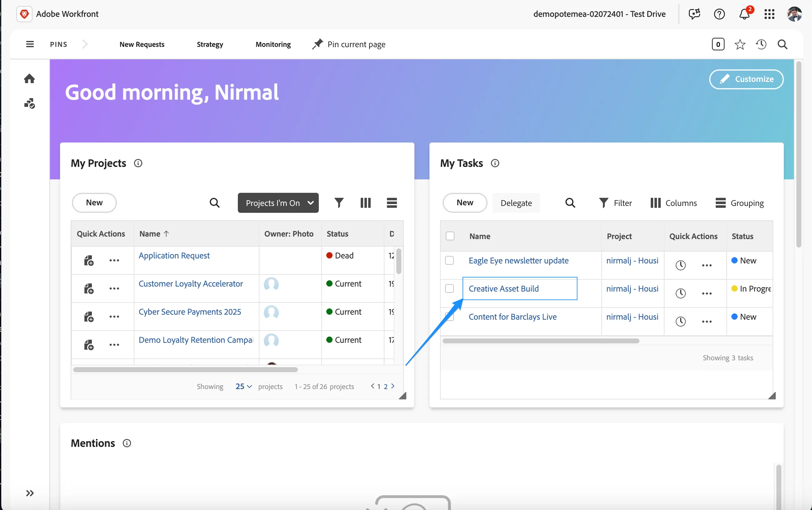Screen dimensions: 812x510
Task: Open the New Requests pinned tab
Action: click(x=142, y=44)
